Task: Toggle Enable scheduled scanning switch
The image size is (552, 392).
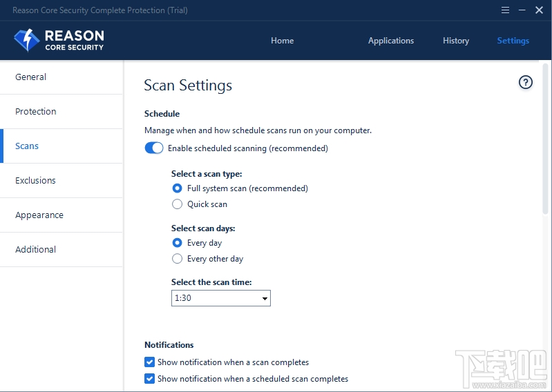Action: click(154, 148)
